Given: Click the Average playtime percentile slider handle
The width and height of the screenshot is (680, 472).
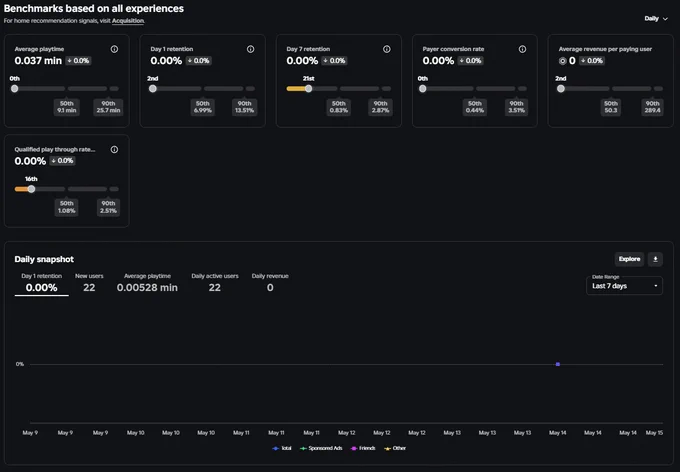Looking at the screenshot, I should coord(15,88).
